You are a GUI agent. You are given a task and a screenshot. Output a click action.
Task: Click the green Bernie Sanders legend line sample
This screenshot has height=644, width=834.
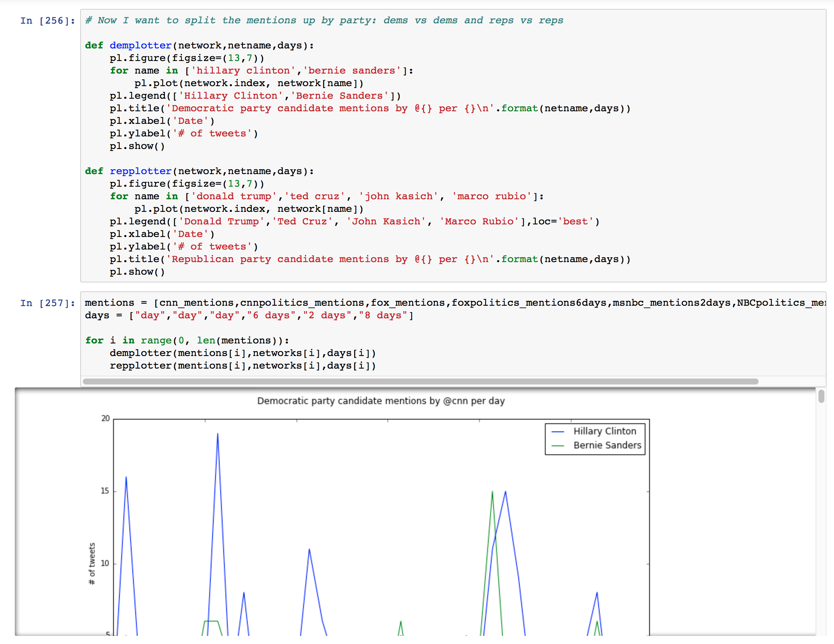pyautogui.click(x=558, y=446)
